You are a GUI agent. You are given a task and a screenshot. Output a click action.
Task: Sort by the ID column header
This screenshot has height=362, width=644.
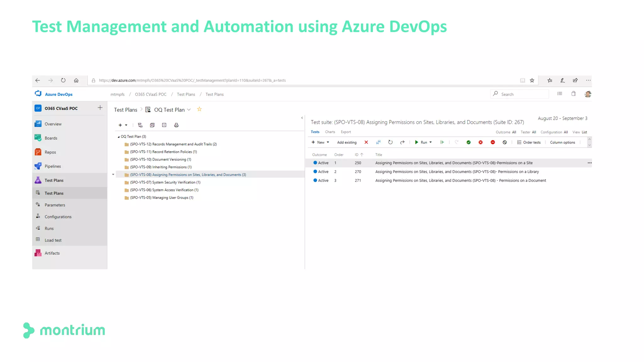[359, 155]
